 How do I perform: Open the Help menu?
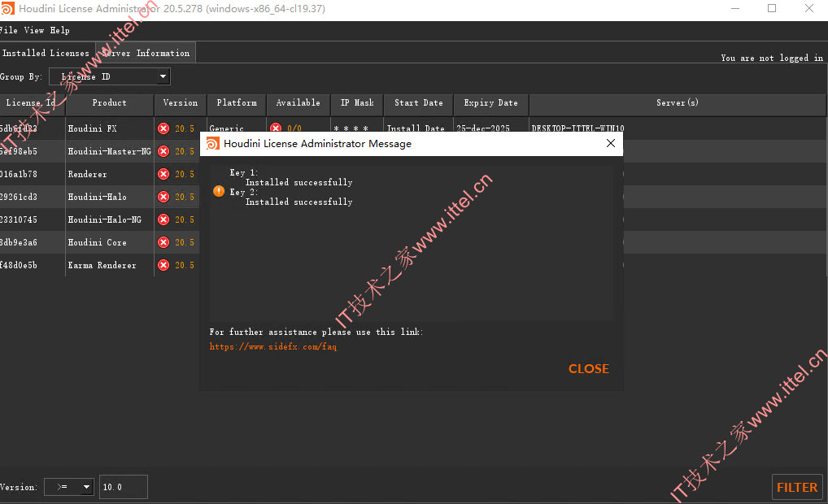pyautogui.click(x=59, y=31)
